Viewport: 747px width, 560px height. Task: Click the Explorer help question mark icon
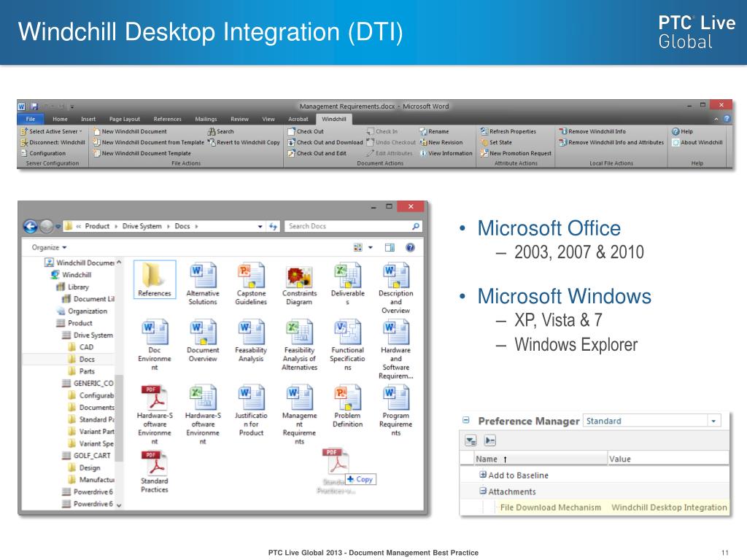[x=410, y=247]
